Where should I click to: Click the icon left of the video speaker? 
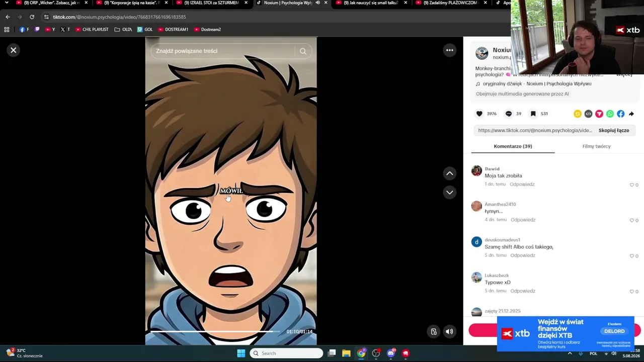tap(434, 331)
